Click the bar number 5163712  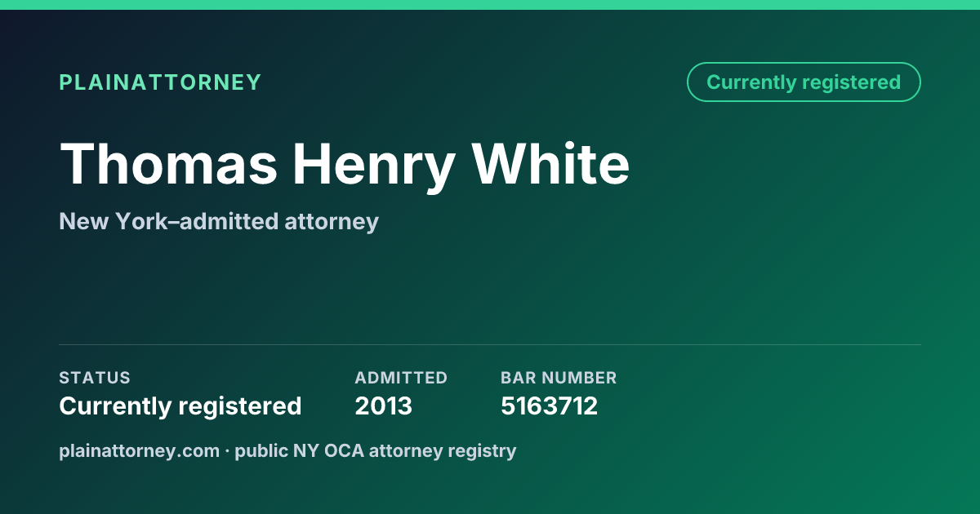coord(549,405)
